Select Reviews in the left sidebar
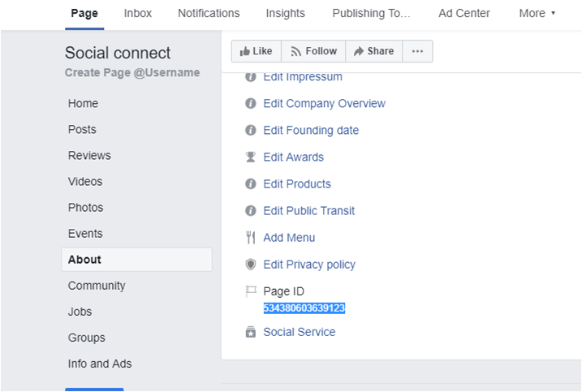Image resolution: width=582 pixels, height=392 pixels. click(89, 156)
